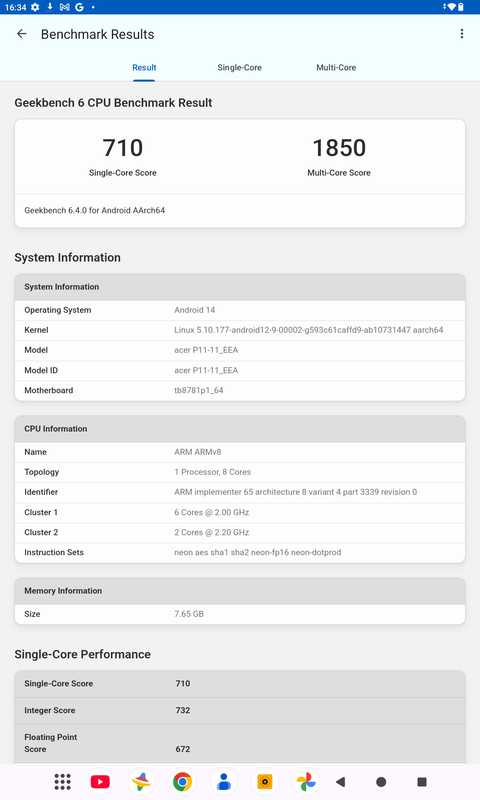Viewport: 480px width, 800px height.
Task: Launch YouTube from the taskbar
Action: click(x=100, y=782)
